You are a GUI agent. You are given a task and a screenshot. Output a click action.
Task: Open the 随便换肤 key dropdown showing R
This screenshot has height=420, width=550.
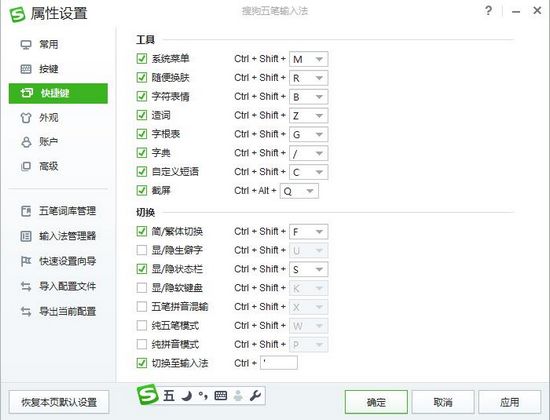pos(309,78)
